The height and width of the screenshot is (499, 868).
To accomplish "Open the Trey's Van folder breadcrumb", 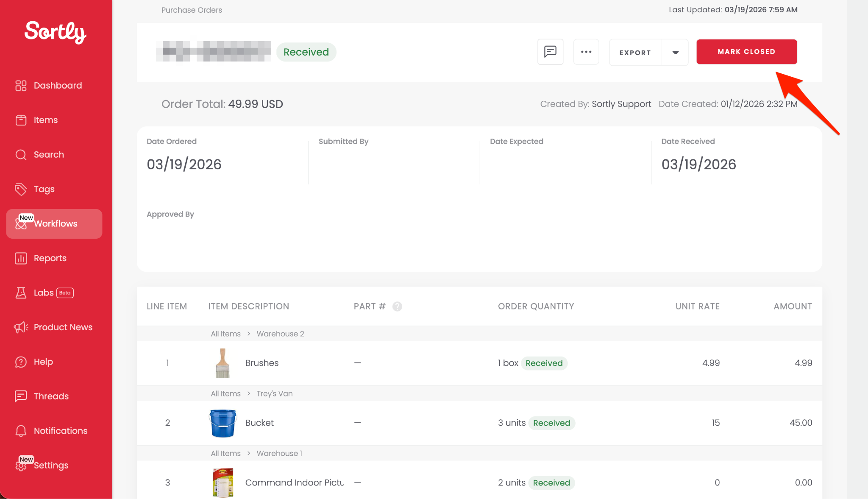I will click(x=274, y=393).
